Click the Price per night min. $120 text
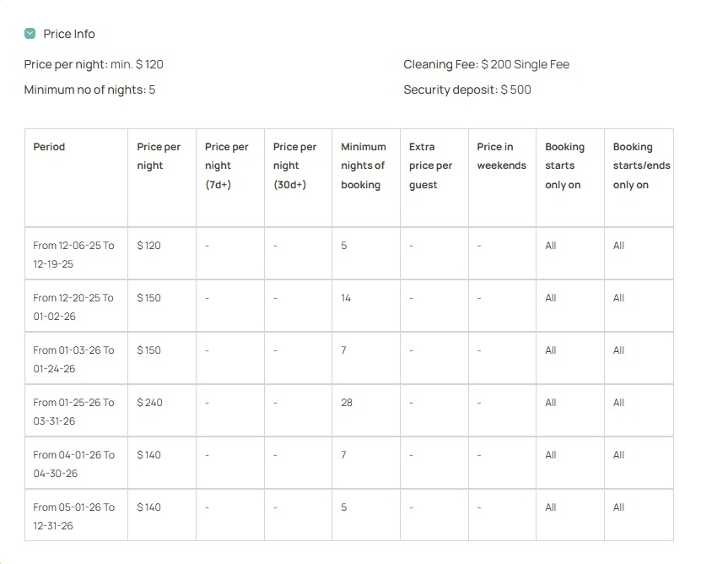This screenshot has height=564, width=728. click(x=94, y=64)
